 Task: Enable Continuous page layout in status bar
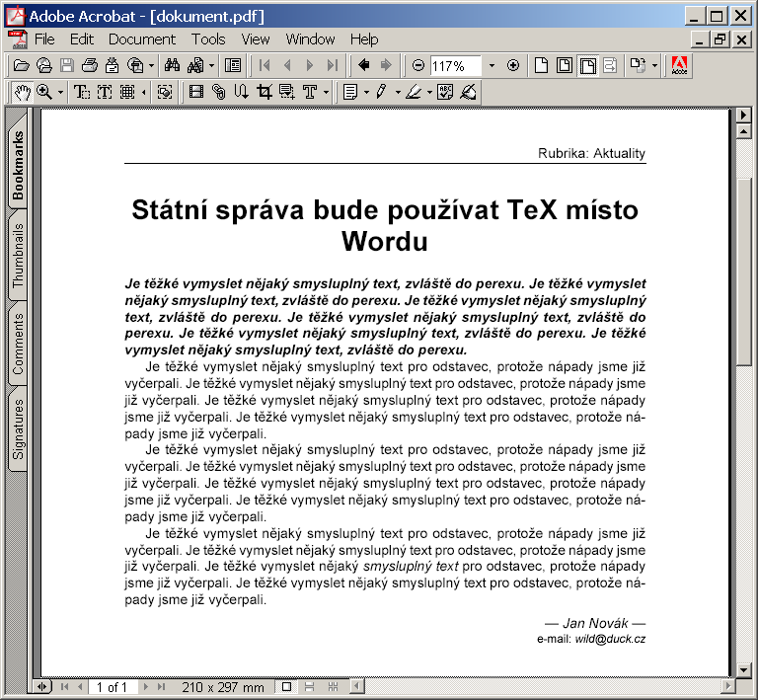click(x=309, y=686)
